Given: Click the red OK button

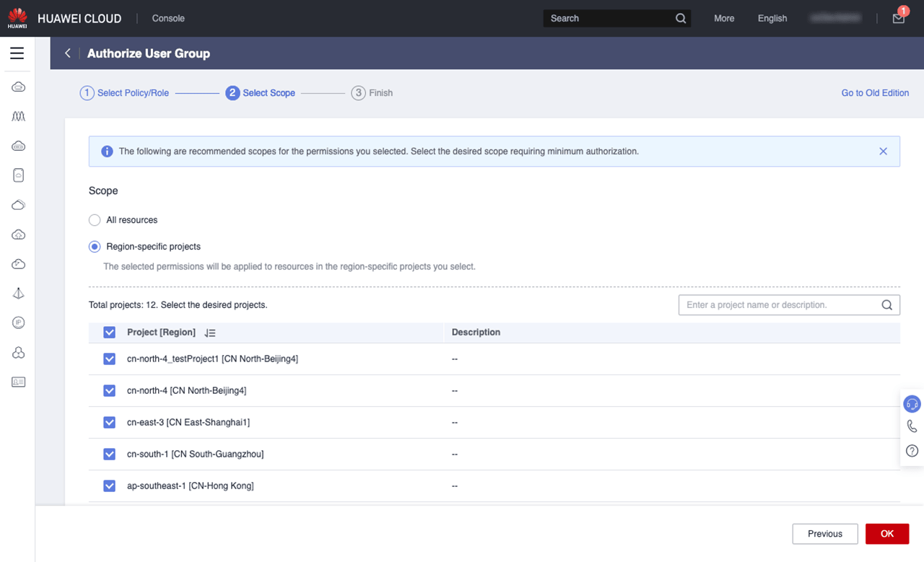Looking at the screenshot, I should (x=886, y=534).
